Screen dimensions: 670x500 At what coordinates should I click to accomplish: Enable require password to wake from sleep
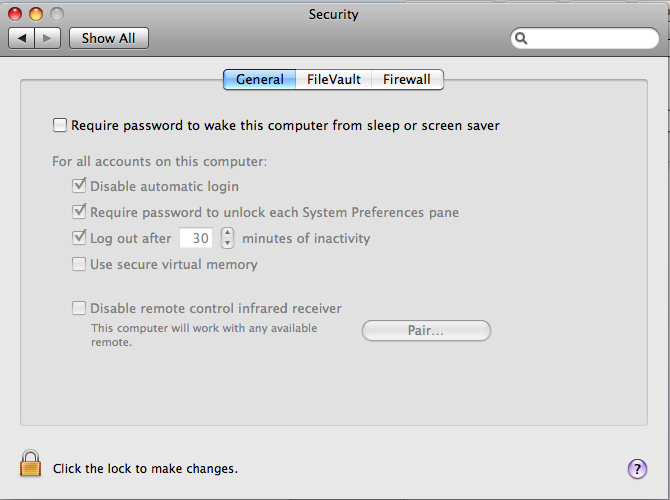point(60,126)
